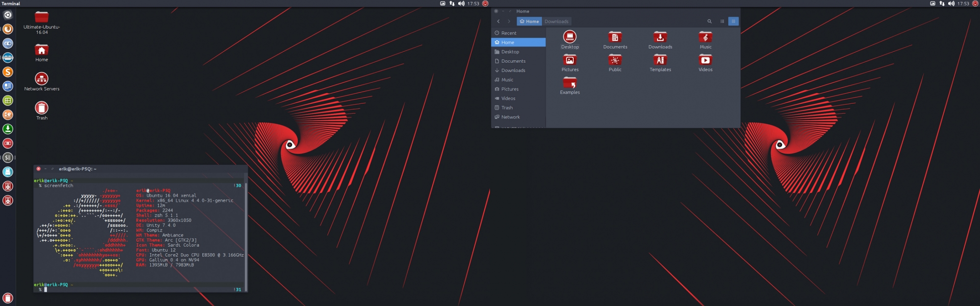This screenshot has width=980, height=306.
Task: Switch Files to grid icon view
Action: [x=733, y=21]
